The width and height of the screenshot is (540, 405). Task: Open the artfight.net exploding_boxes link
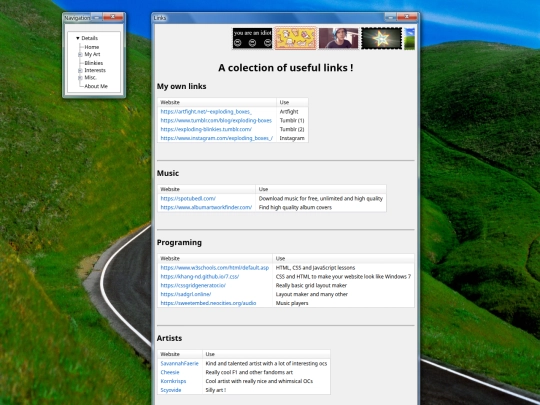pos(206,112)
